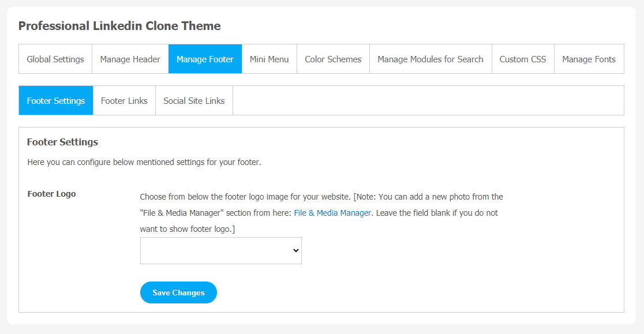Screen dimensions: 644x334
Task: Go to the Mini Menu tab
Action: click(269, 59)
